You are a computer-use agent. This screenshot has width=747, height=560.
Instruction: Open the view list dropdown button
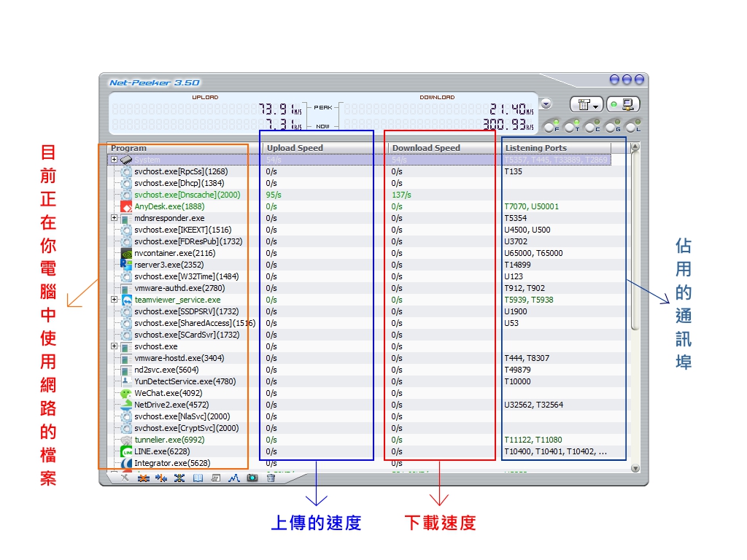tap(587, 104)
